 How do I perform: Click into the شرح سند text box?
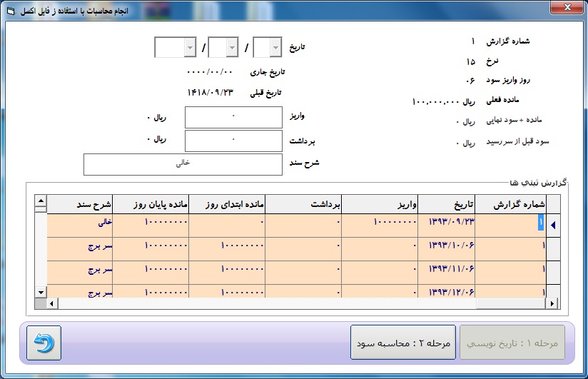click(183, 164)
